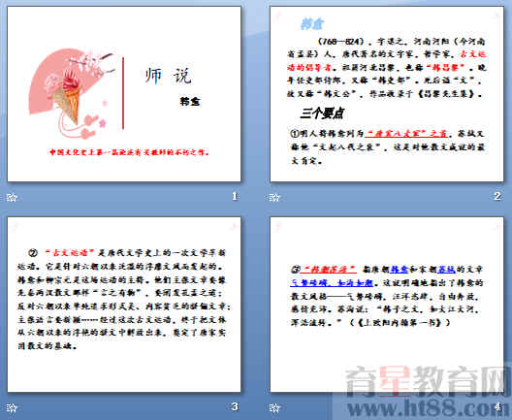Click the animation star icon under slide 2
The width and height of the screenshot is (512, 420).
point(274,197)
